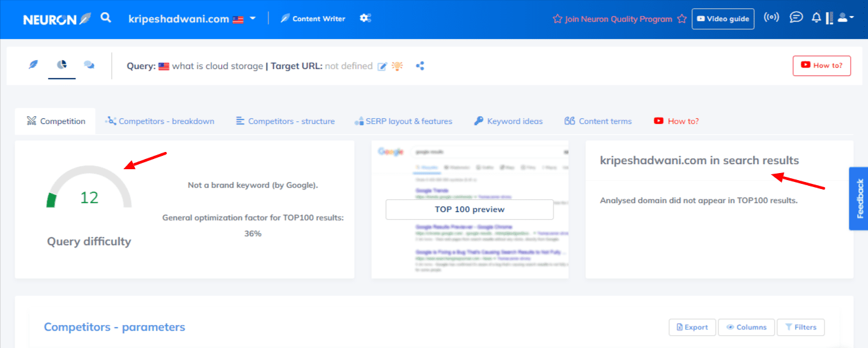
Task: Export the competitors parameters
Action: (692, 327)
